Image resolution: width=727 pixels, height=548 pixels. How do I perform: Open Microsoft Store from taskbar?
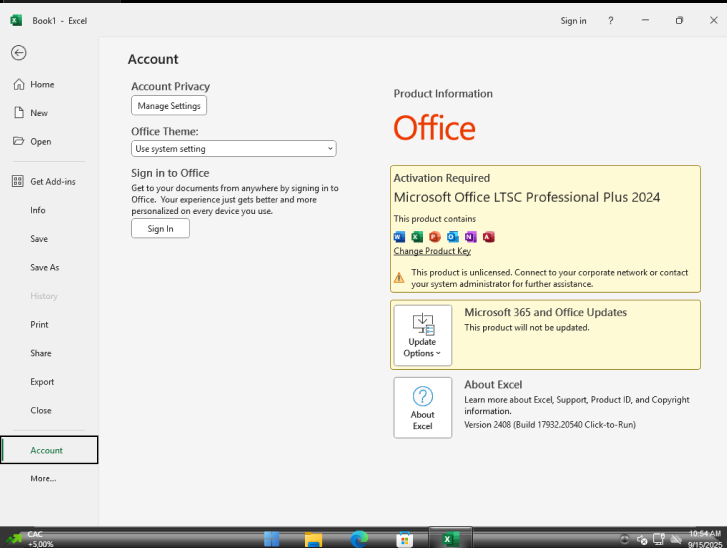coord(404,539)
